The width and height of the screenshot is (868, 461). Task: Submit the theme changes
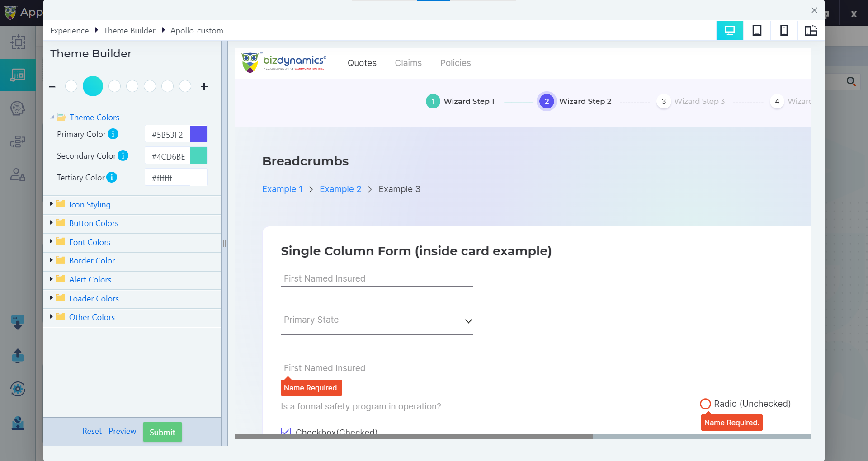click(x=162, y=432)
